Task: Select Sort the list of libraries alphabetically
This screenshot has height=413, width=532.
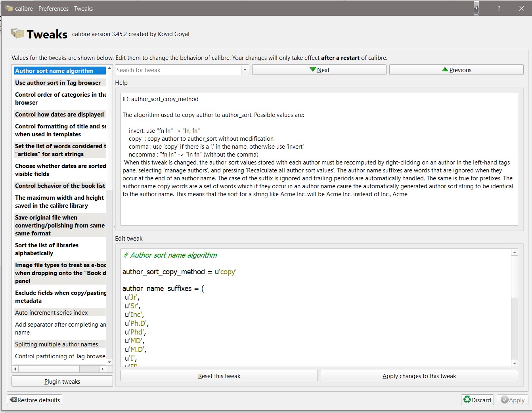Action: point(59,249)
